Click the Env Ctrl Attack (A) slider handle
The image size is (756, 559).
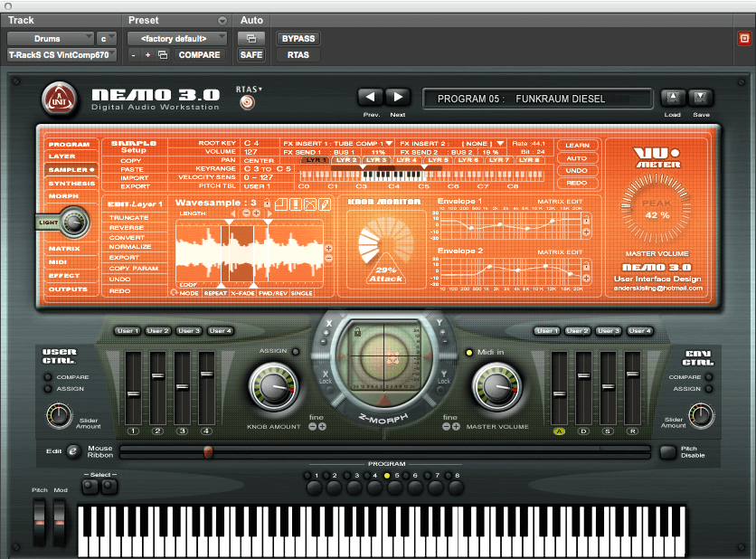(559, 394)
